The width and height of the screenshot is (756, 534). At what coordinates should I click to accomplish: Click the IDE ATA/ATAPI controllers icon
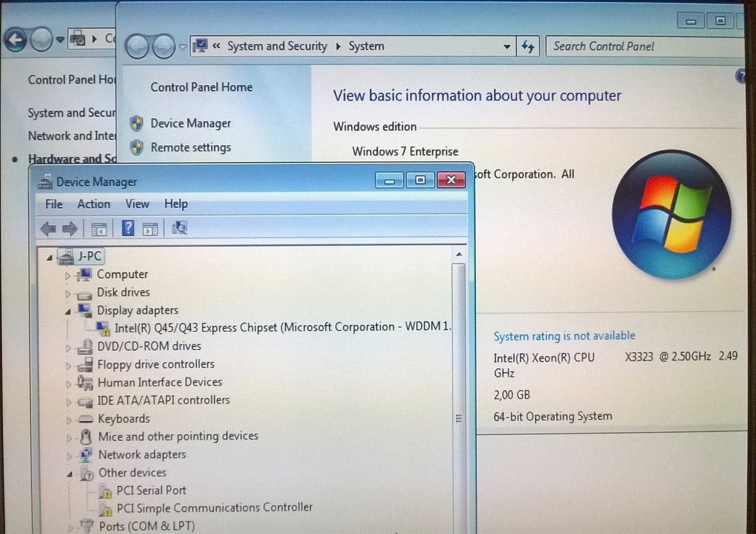click(x=85, y=401)
